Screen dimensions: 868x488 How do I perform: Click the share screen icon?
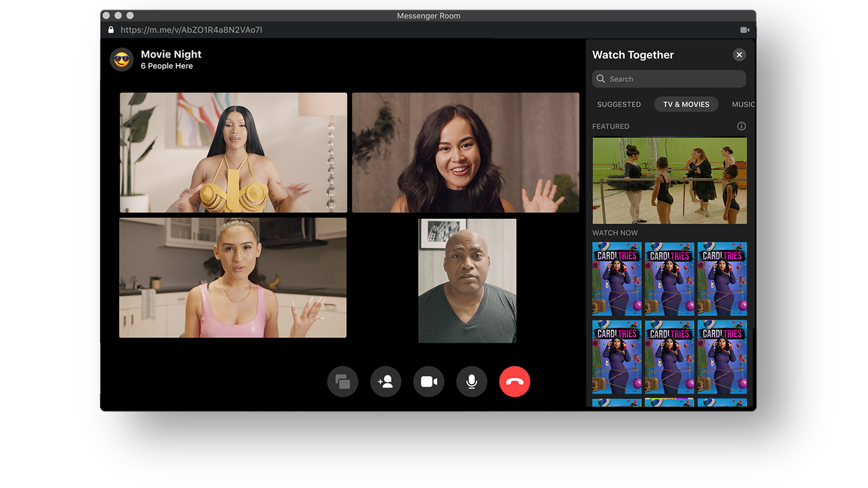coord(342,382)
